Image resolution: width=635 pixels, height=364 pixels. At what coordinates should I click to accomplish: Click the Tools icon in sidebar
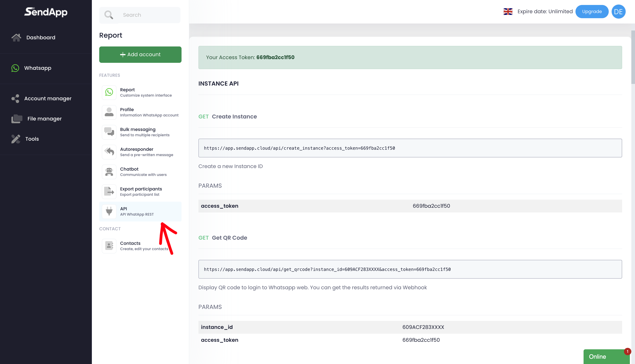pos(16,139)
